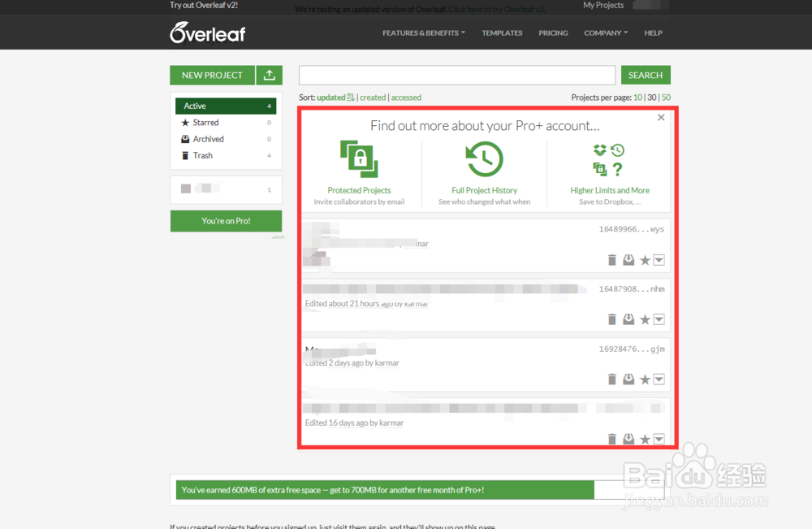Sort projects by accessed
The height and width of the screenshot is (529, 812).
(x=406, y=97)
